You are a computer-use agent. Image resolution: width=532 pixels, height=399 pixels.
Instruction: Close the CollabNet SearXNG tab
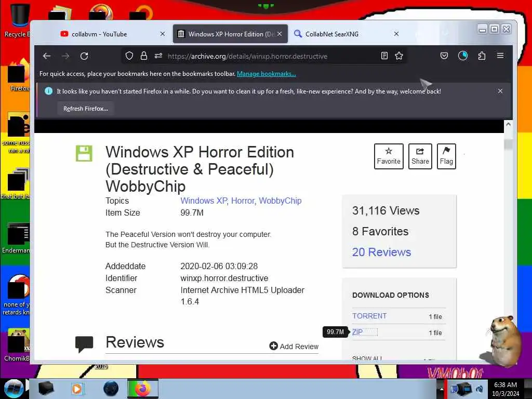(x=396, y=34)
